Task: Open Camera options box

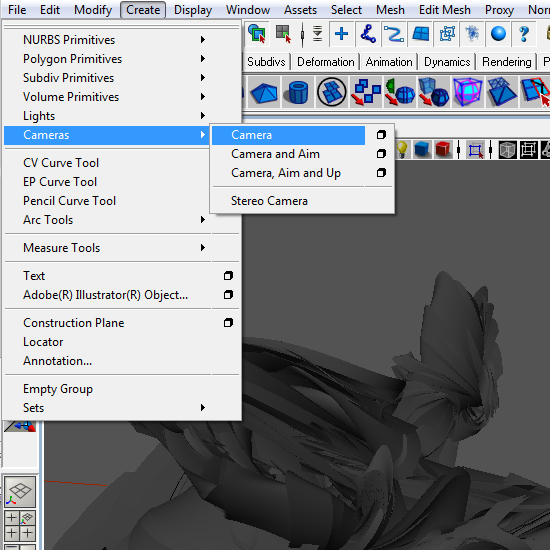Action: [381, 135]
